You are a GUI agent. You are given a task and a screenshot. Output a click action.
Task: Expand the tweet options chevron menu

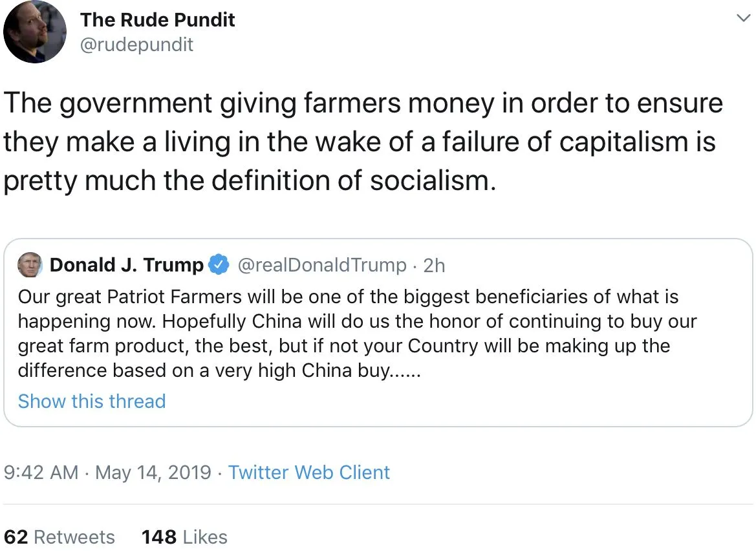(x=742, y=19)
